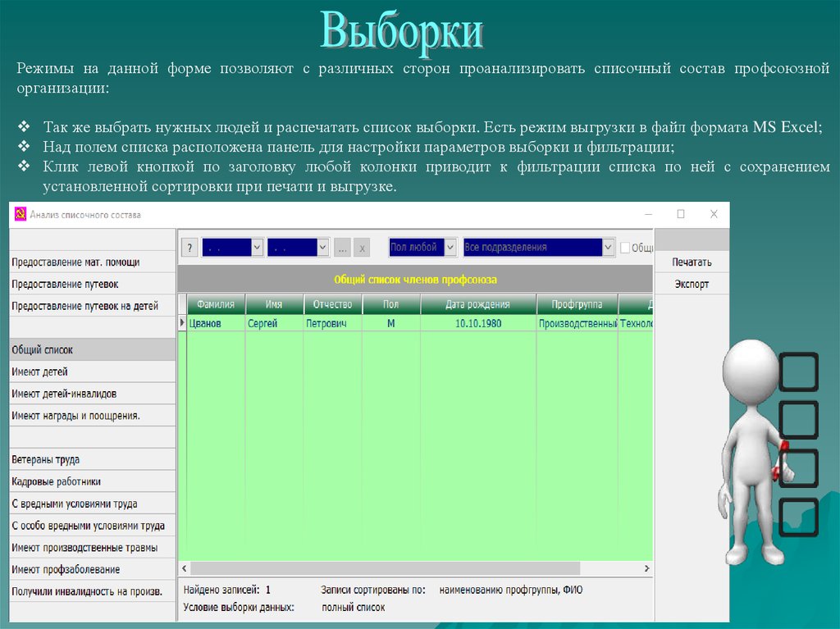The height and width of the screenshot is (629, 840).
Task: Select Ветераны труда list
Action: [93, 460]
